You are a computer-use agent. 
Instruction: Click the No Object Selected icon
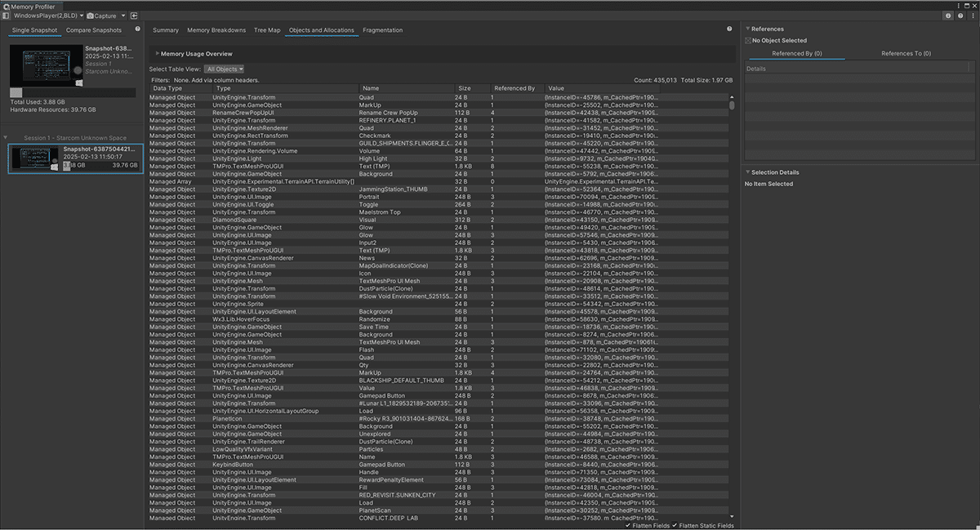point(748,40)
